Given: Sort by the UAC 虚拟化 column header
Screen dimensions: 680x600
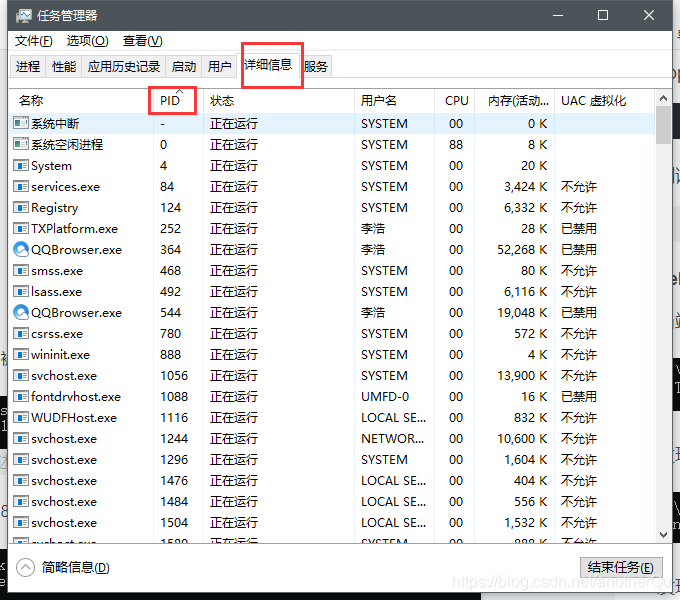Looking at the screenshot, I should (604, 101).
